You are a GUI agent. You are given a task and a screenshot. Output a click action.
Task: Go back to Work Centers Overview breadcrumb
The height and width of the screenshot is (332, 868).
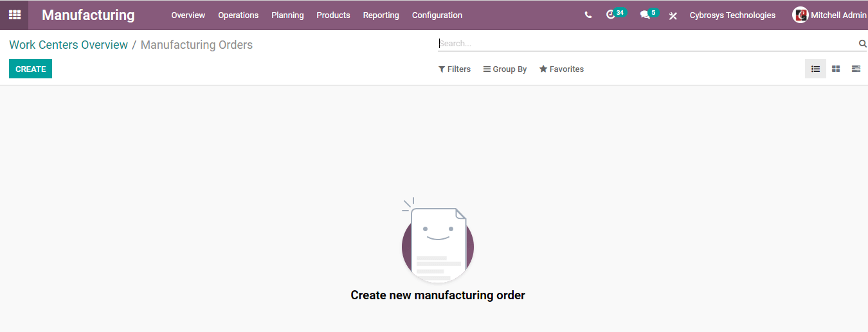tap(69, 45)
